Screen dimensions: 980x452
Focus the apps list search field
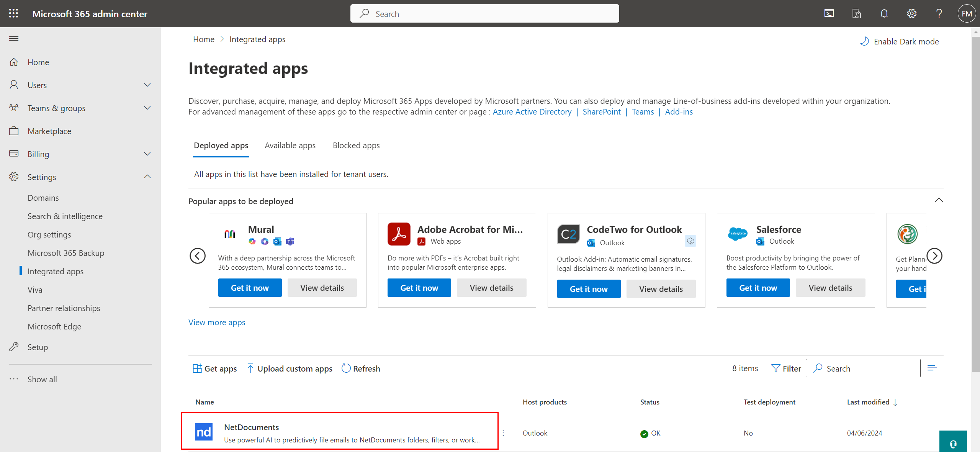coord(863,368)
